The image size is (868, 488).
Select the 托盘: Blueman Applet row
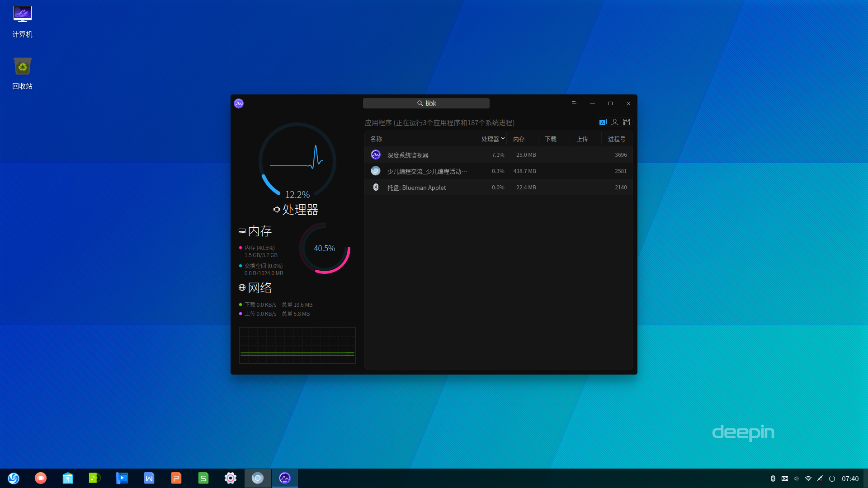[x=498, y=188]
